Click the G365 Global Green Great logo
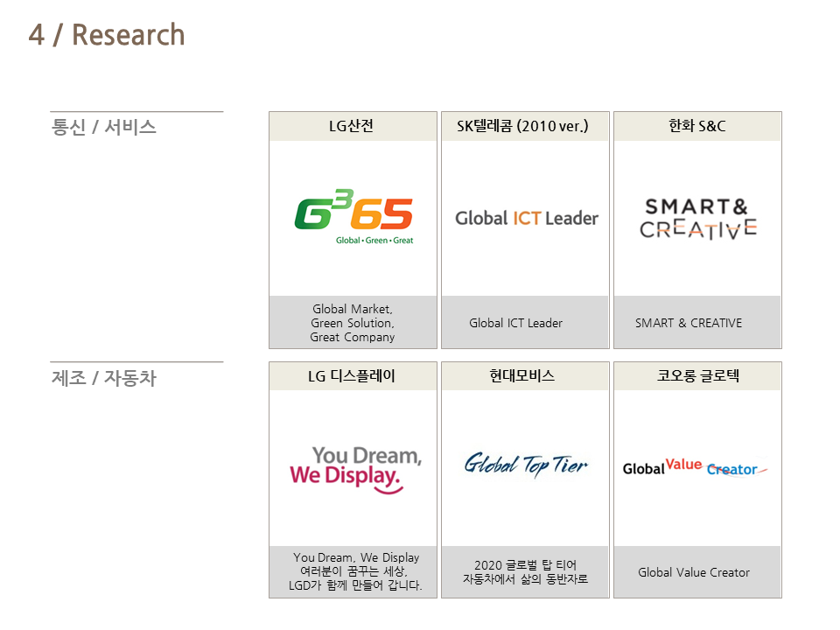Image resolution: width=840 pixels, height=630 pixels. click(353, 217)
